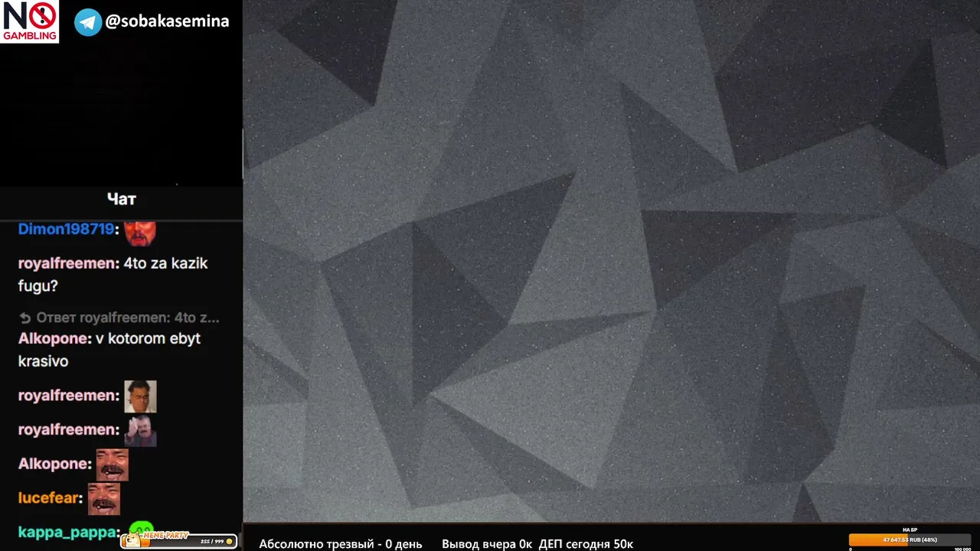Click the @sobakasemina handle

pyautogui.click(x=167, y=21)
